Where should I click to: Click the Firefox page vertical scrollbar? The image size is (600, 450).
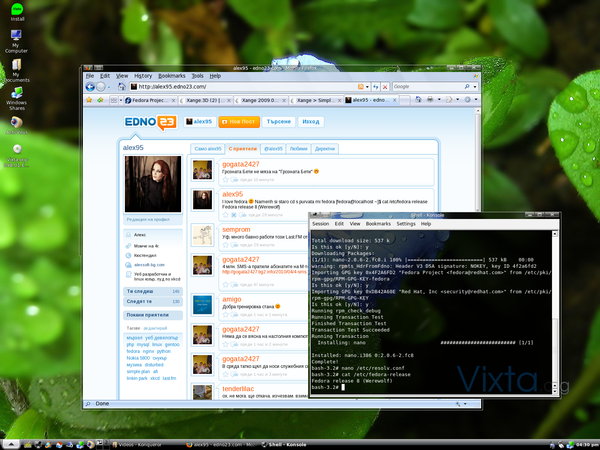pyautogui.click(x=478, y=161)
